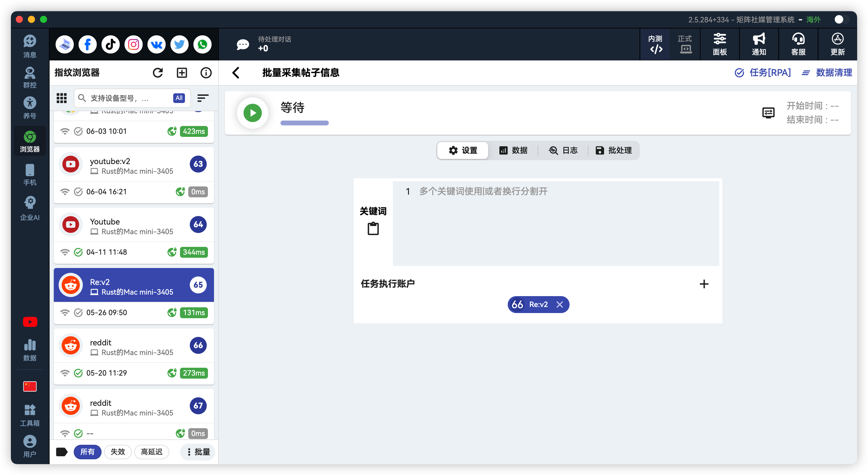Screen dimensions: 868x475
Task: Select the Instagram platform icon
Action: tap(134, 44)
